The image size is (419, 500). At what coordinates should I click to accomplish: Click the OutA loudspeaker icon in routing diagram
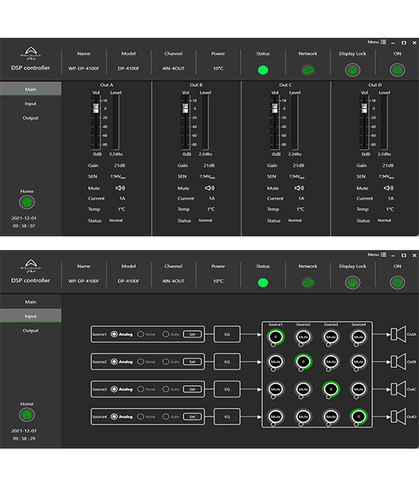coord(398,334)
